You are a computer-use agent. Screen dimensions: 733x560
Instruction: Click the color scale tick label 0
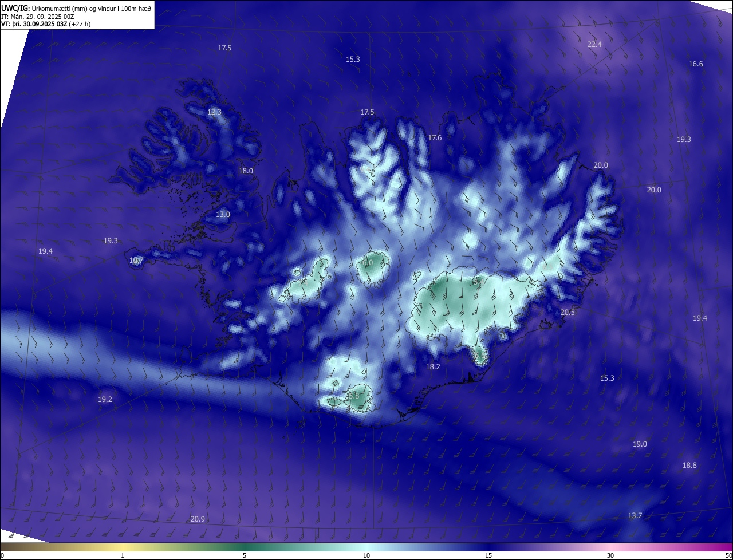2,556
